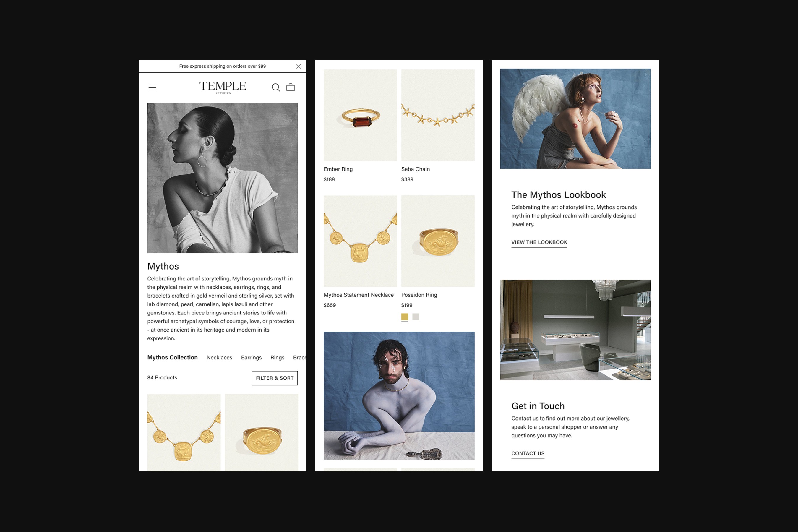Open the Mythos Statement Necklace title
Viewport: 798px width, 532px height.
pyautogui.click(x=359, y=295)
